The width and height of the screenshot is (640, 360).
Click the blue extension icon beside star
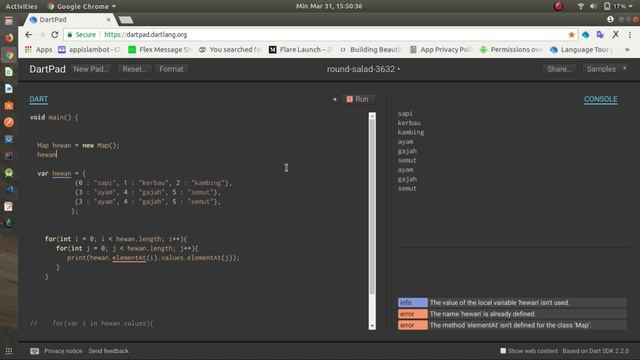coord(585,35)
